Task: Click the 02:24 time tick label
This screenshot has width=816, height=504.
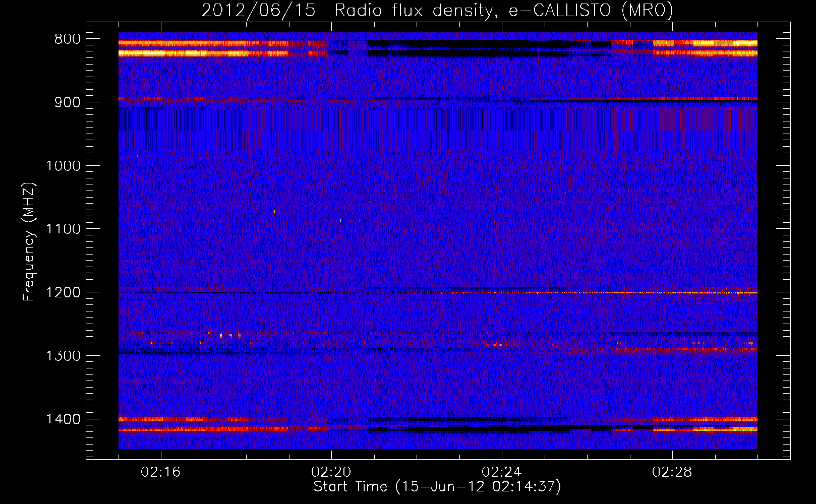Action: pos(502,472)
